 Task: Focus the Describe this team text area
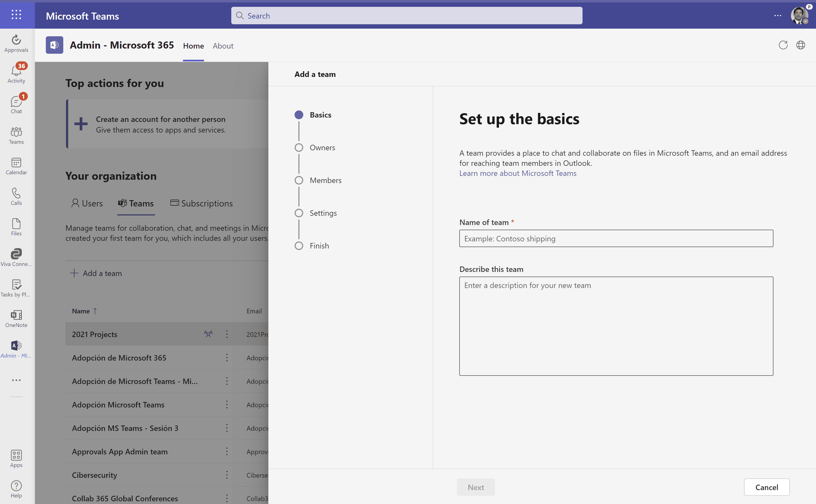pos(616,326)
